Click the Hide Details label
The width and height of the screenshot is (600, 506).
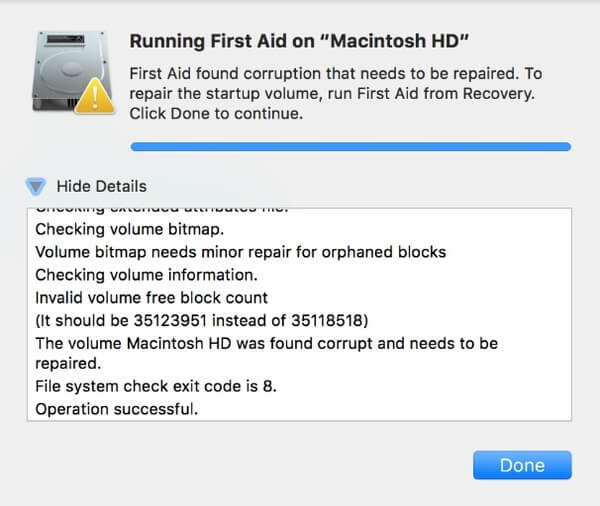click(101, 186)
